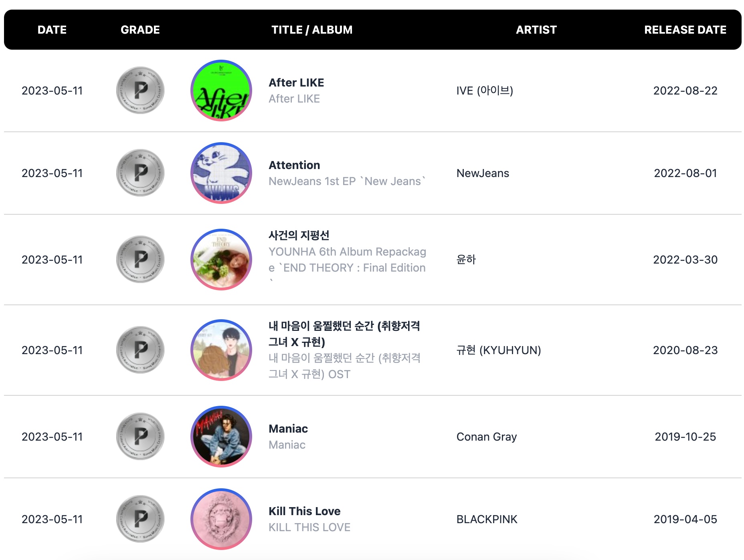This screenshot has height=560, width=744.
Task: Click the platinum grade badge for After LIKE
Action: (140, 91)
